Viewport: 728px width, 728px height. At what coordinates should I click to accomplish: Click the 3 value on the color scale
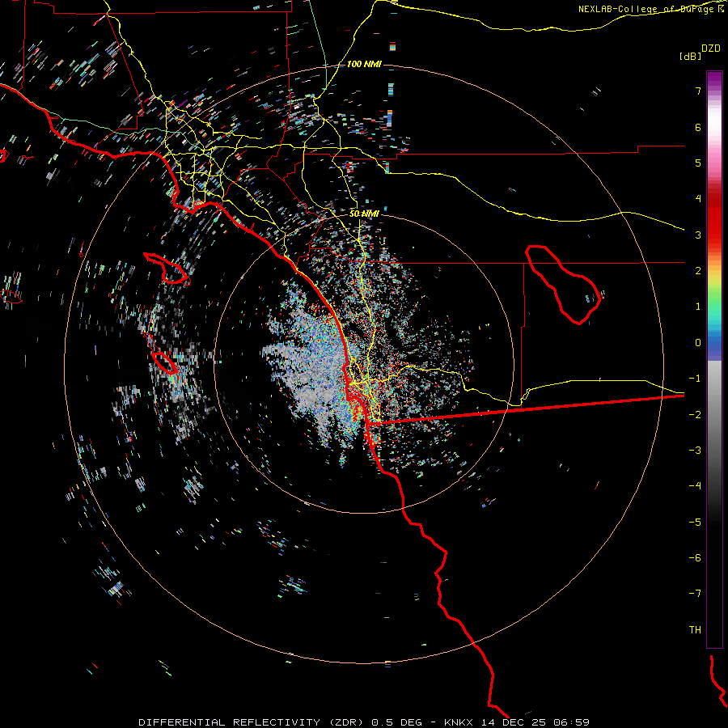click(698, 235)
